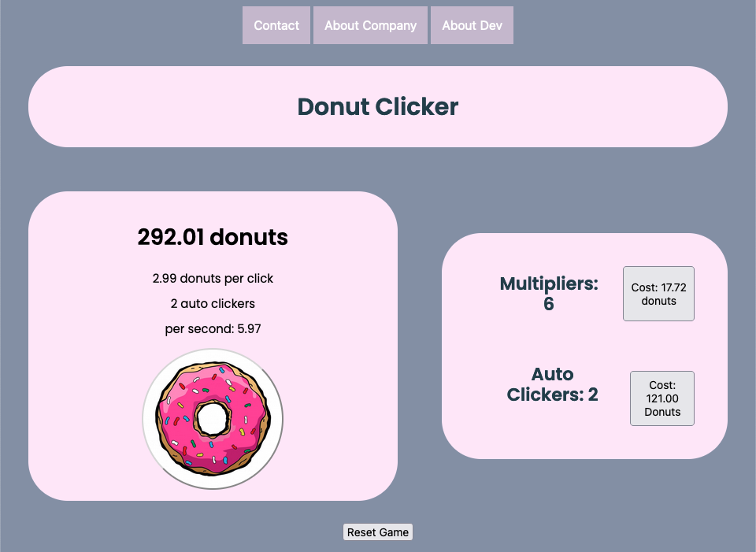Select the 292.01 donuts total counter
The height and width of the screenshot is (552, 756).
213,237
